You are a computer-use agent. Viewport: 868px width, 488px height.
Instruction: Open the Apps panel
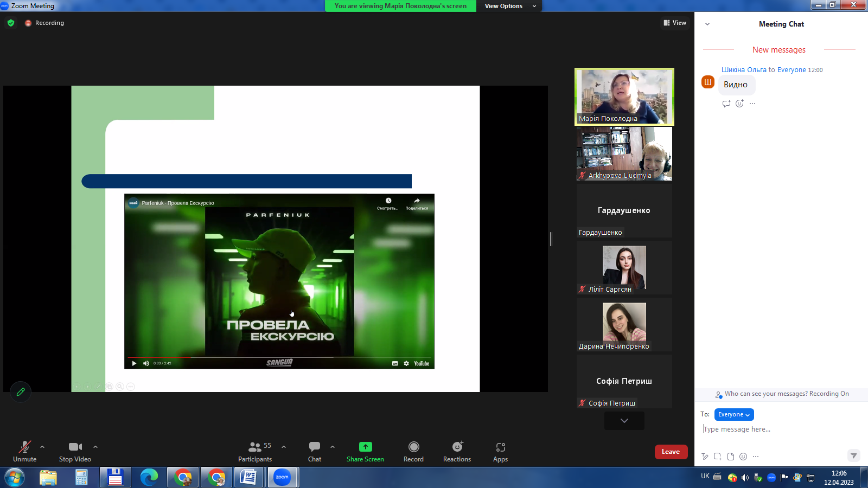(x=500, y=451)
